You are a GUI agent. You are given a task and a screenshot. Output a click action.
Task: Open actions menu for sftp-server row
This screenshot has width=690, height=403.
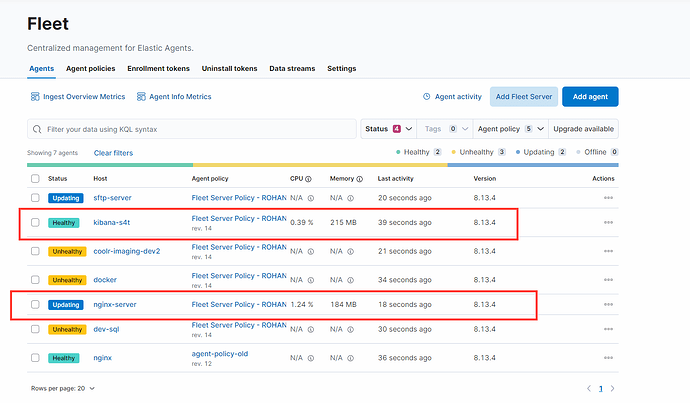[x=607, y=198]
